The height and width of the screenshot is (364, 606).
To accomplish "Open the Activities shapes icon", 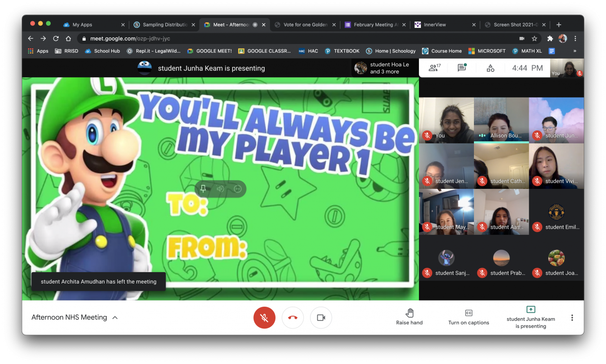I will pyautogui.click(x=490, y=68).
